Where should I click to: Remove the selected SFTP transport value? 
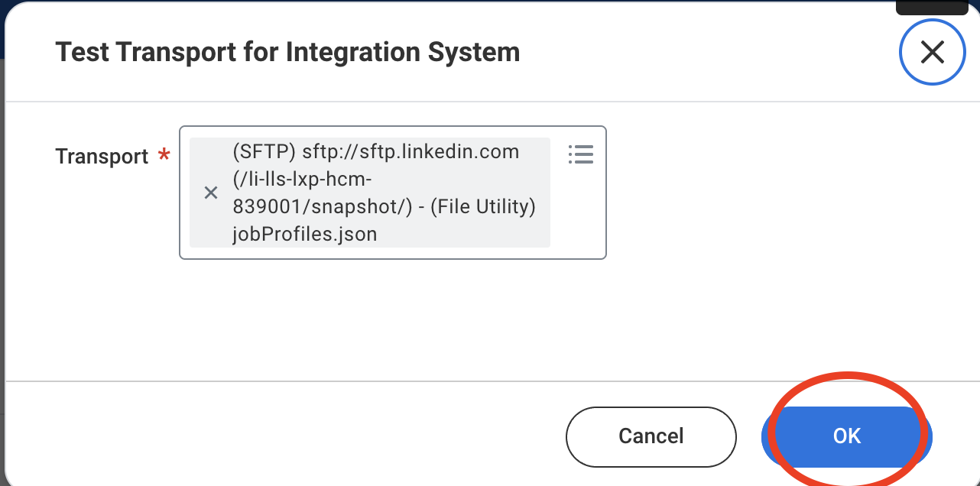pyautogui.click(x=211, y=193)
